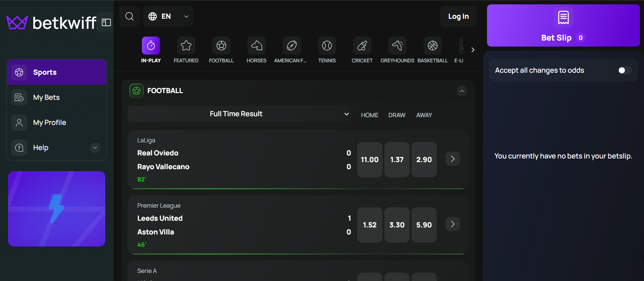644x281 pixels.
Task: Click the search magnifier icon
Action: (129, 16)
